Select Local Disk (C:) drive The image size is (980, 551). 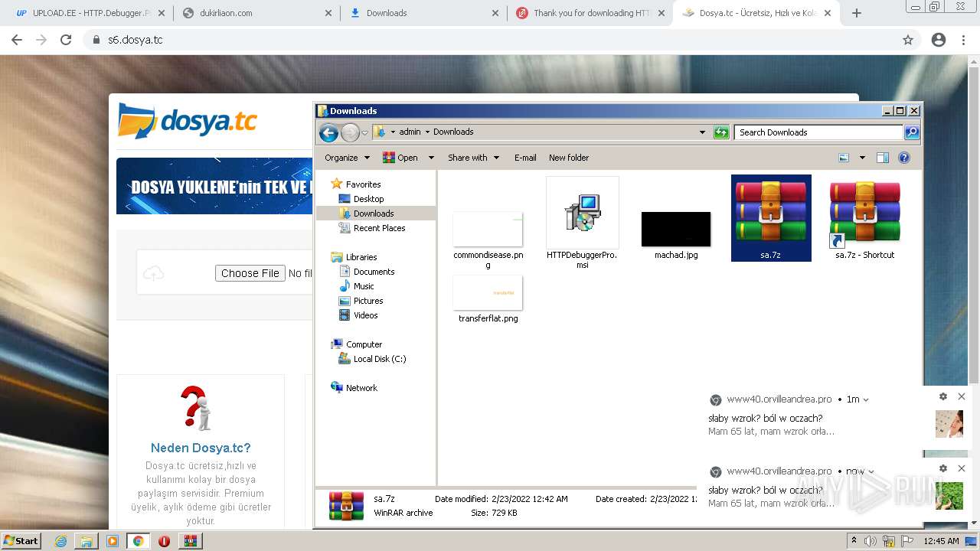click(x=380, y=359)
